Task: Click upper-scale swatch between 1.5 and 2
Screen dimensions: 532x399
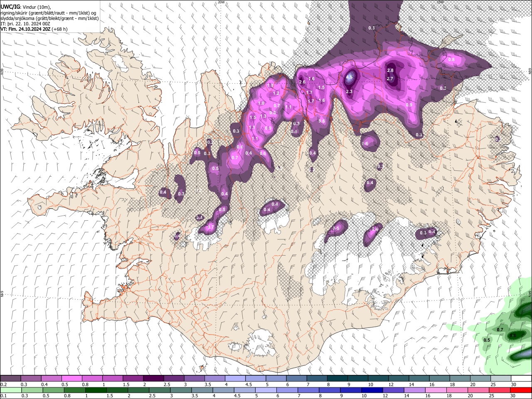Action: (133, 378)
